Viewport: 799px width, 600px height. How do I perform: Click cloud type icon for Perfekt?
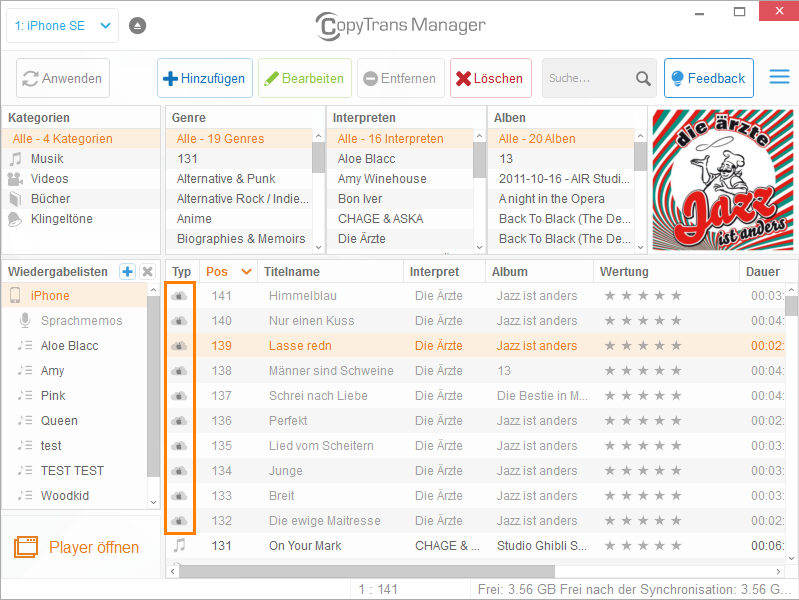coord(179,421)
